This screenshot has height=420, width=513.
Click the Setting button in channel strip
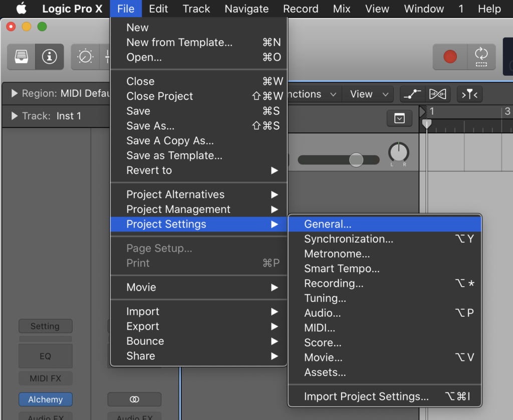pos(46,326)
